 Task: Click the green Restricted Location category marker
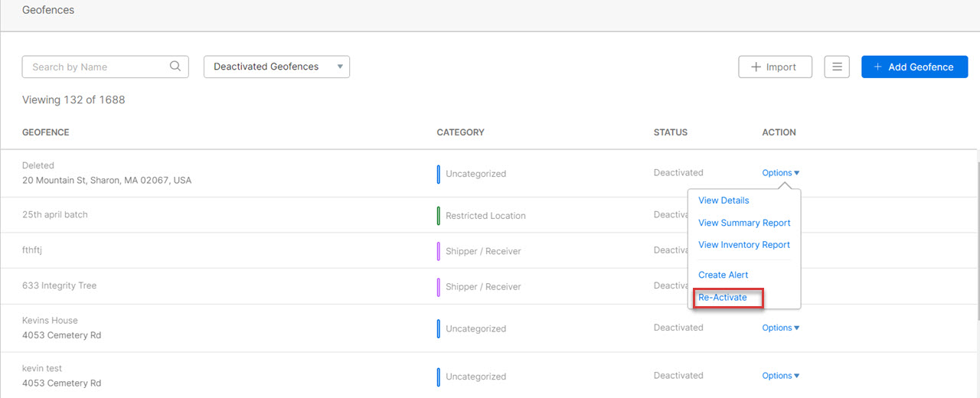point(439,216)
